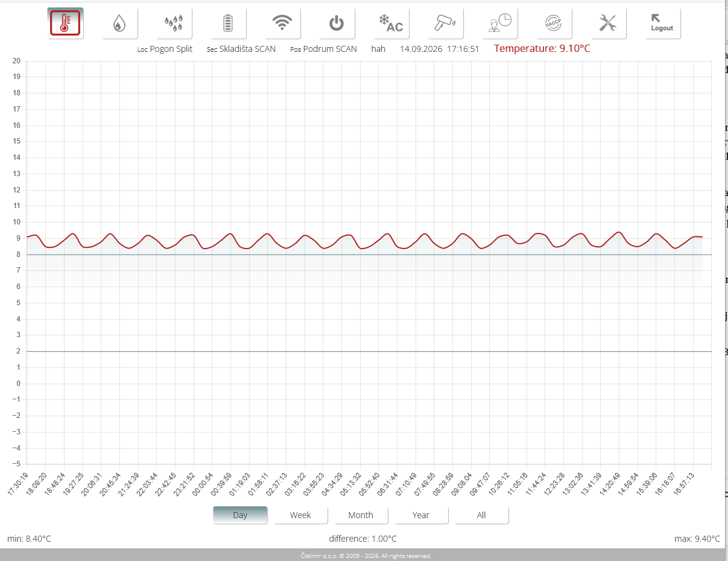Viewport: 728px width, 561px height.
Task: Click the 00:00:54 time axis label
Action: [203, 484]
